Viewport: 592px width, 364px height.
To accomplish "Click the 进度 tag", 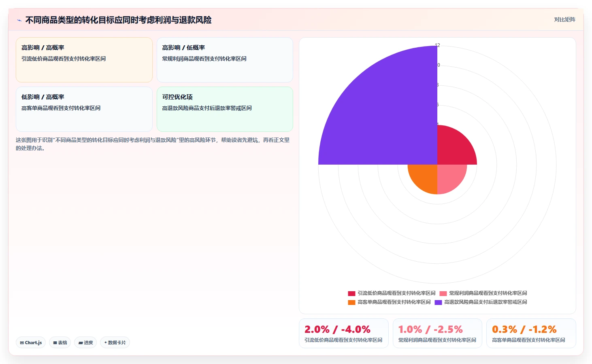I will 85,343.
